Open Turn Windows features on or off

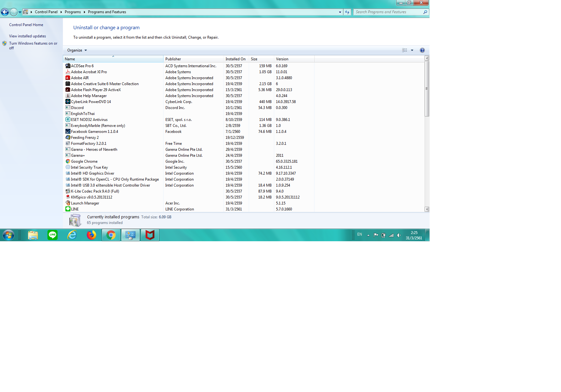coord(33,46)
